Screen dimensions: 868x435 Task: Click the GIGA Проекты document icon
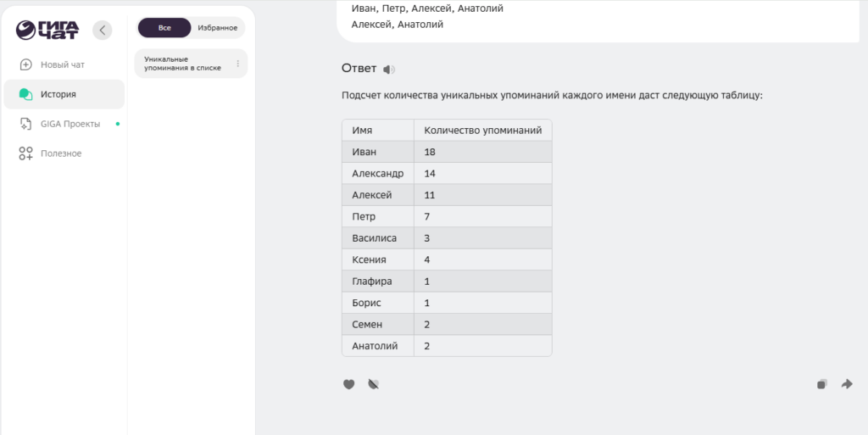[x=25, y=124]
